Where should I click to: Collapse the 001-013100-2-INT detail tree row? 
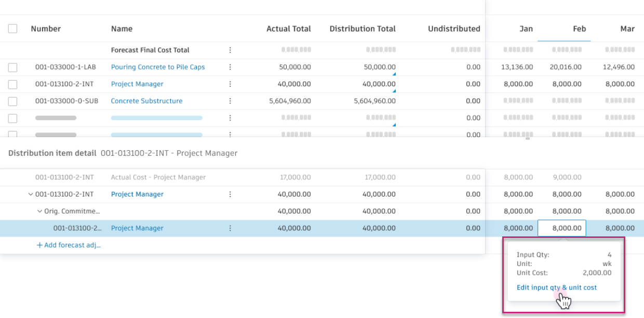point(30,194)
